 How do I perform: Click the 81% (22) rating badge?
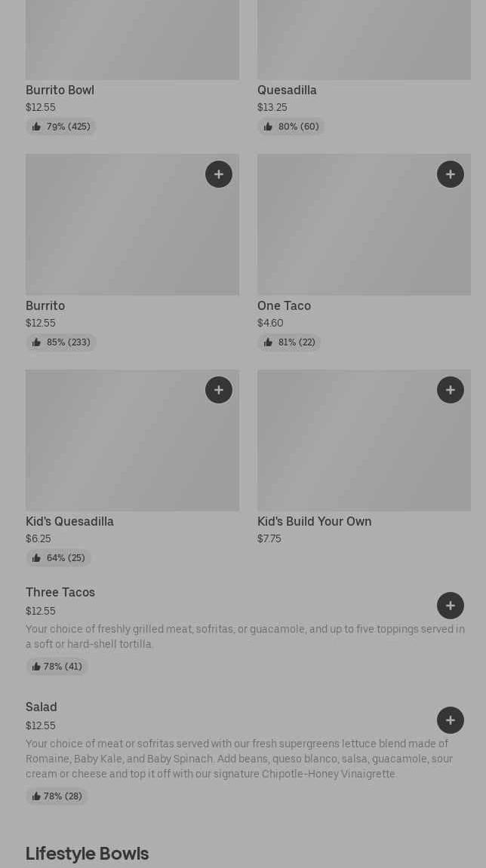(290, 342)
